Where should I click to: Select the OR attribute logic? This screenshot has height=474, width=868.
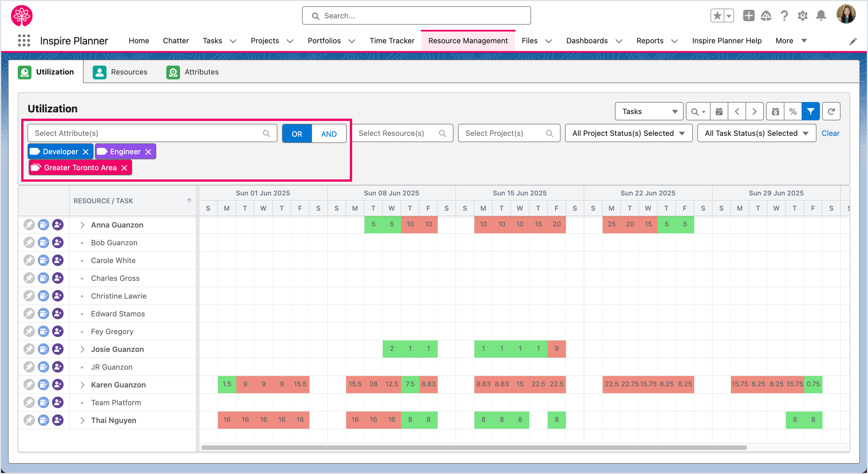(297, 134)
